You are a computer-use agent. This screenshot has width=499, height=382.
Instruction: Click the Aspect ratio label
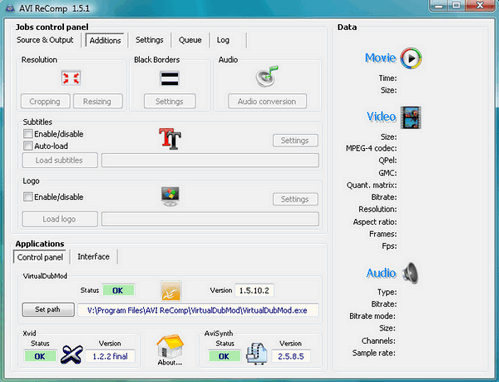coord(375,222)
